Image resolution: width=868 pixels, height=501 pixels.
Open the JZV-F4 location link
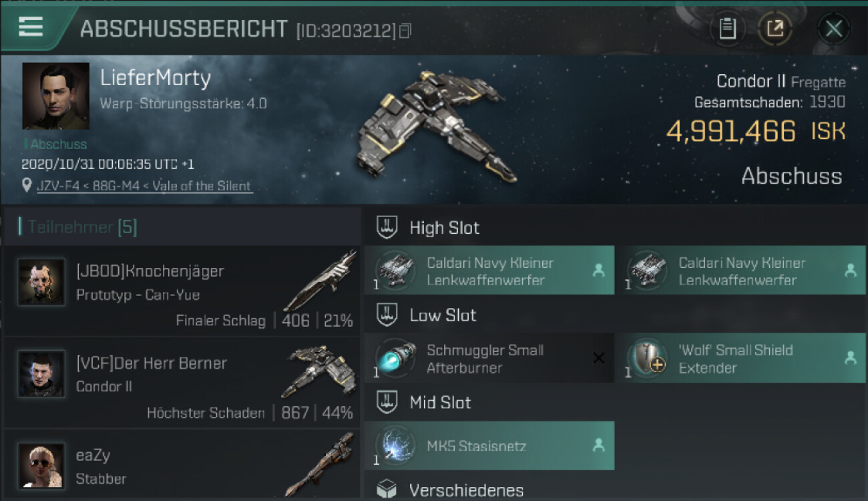144,186
